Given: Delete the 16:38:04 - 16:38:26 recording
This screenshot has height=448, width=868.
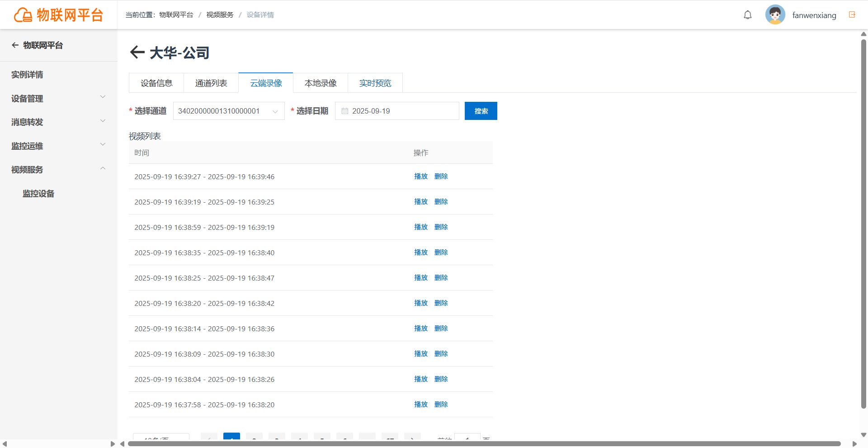Looking at the screenshot, I should [441, 379].
